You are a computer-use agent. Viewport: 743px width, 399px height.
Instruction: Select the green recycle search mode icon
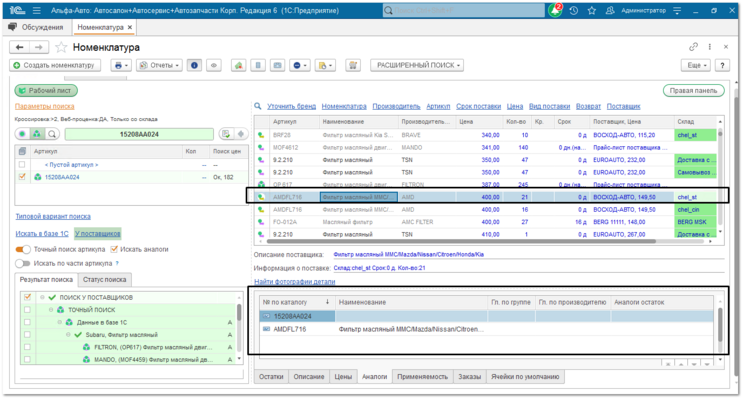coord(37,134)
